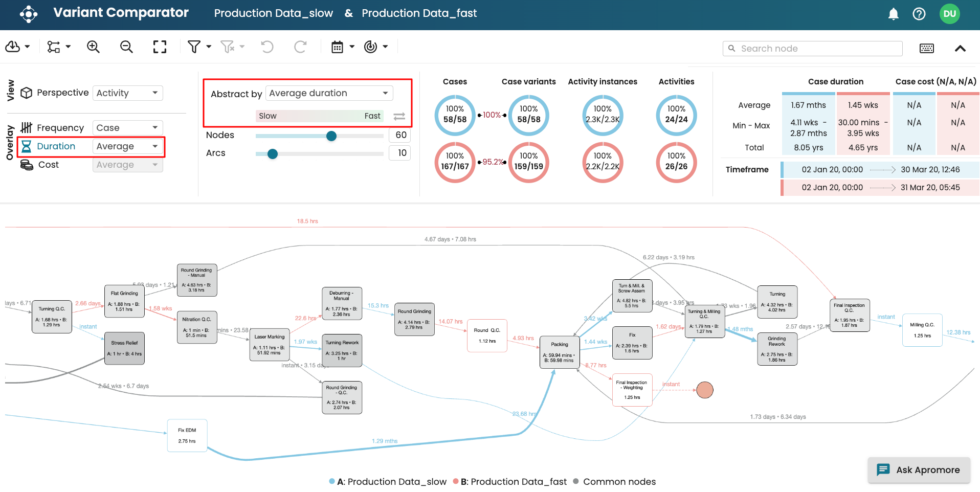This screenshot has height=492, width=980.
Task: Swap the Slow and Fast order
Action: (x=399, y=117)
